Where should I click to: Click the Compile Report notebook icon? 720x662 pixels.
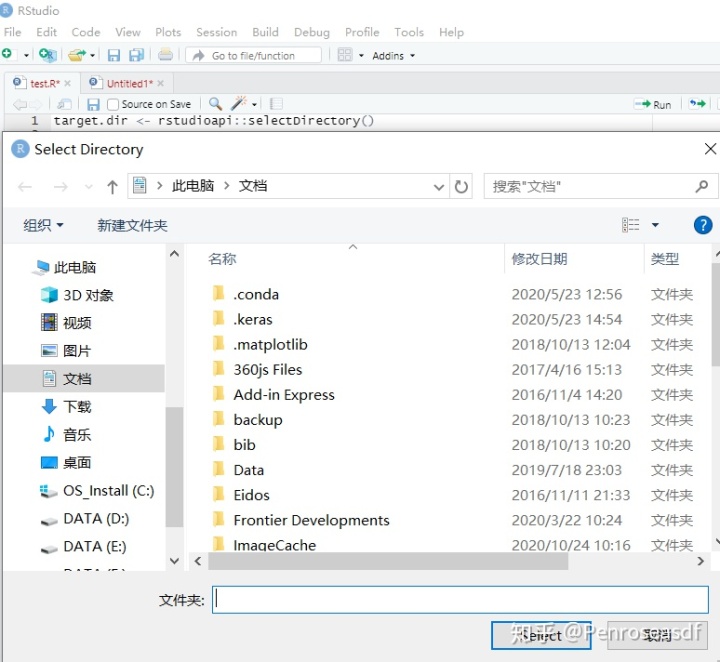[276, 104]
